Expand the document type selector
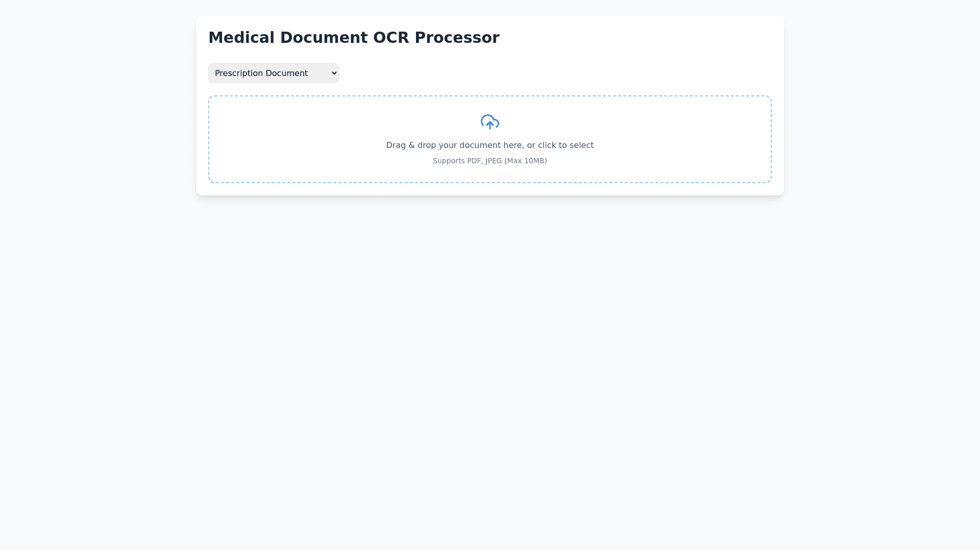 [x=273, y=73]
